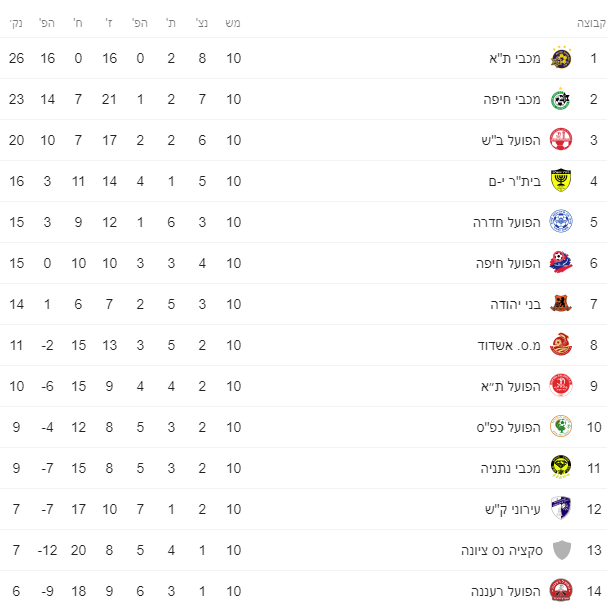Click the Beitar Jerusalem yellow menorah crest

coord(561,181)
